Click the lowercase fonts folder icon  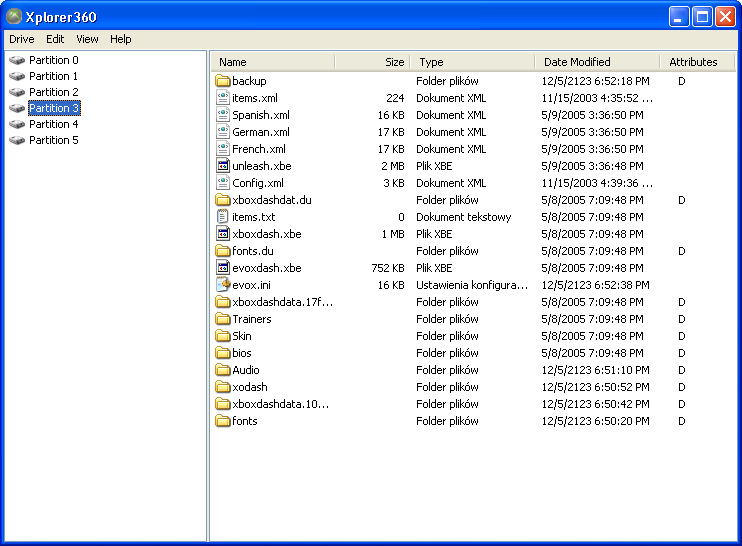222,422
